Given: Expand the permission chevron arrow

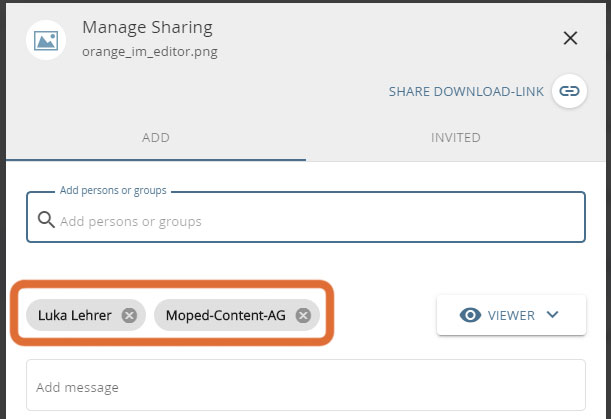Looking at the screenshot, I should (552, 315).
